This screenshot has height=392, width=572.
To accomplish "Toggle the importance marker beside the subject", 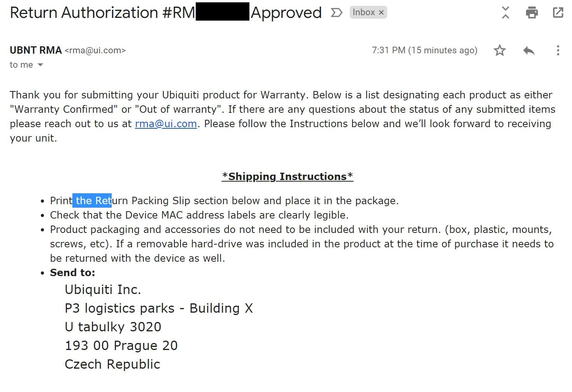I will coord(336,13).
